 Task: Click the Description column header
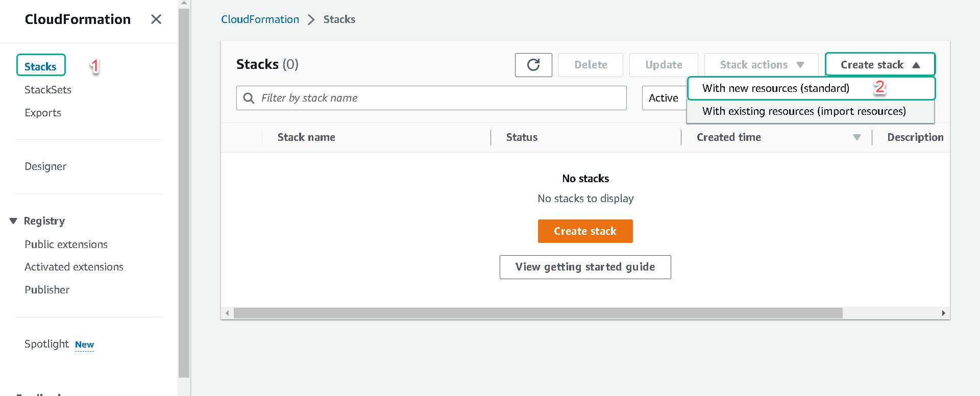click(x=915, y=137)
